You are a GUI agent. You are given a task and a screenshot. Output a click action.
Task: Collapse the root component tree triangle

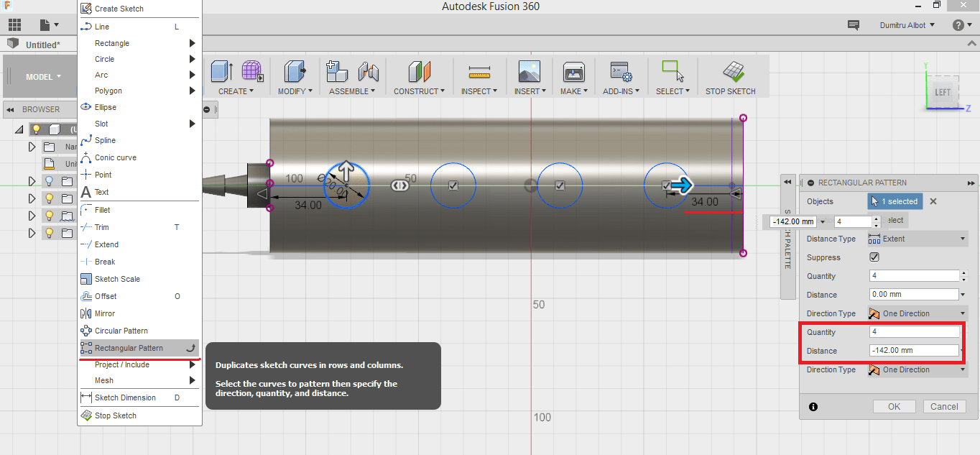pyautogui.click(x=20, y=129)
